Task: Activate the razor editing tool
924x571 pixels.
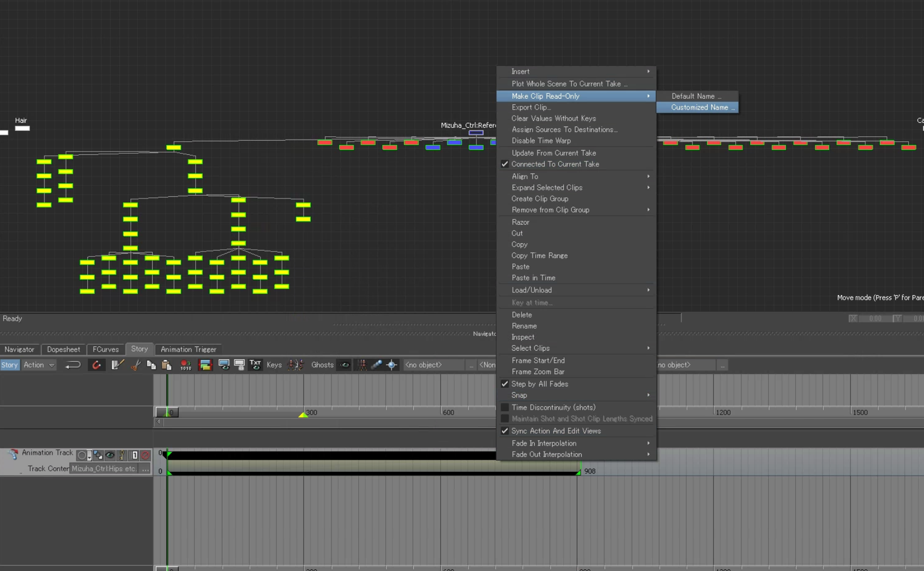Action: click(117, 365)
